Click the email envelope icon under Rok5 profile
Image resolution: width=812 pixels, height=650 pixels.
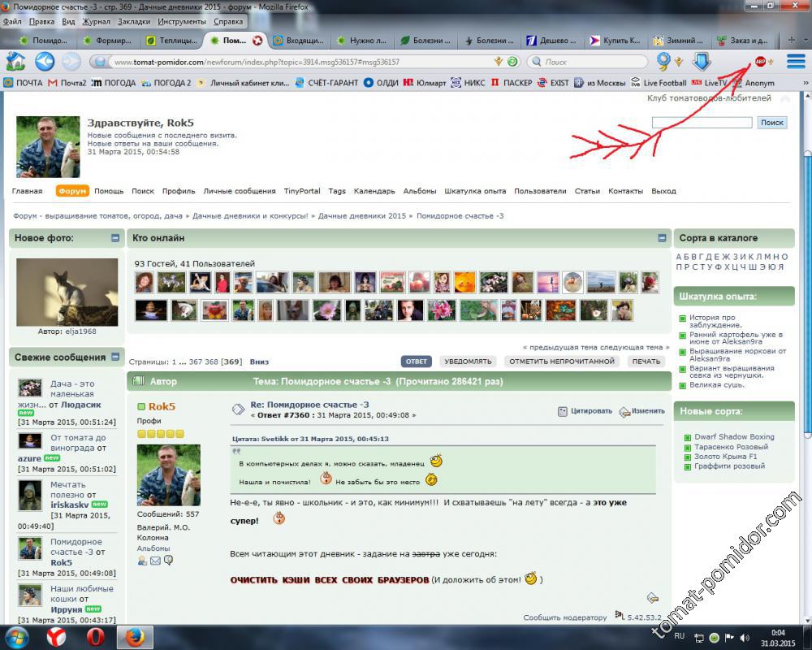pos(155,561)
